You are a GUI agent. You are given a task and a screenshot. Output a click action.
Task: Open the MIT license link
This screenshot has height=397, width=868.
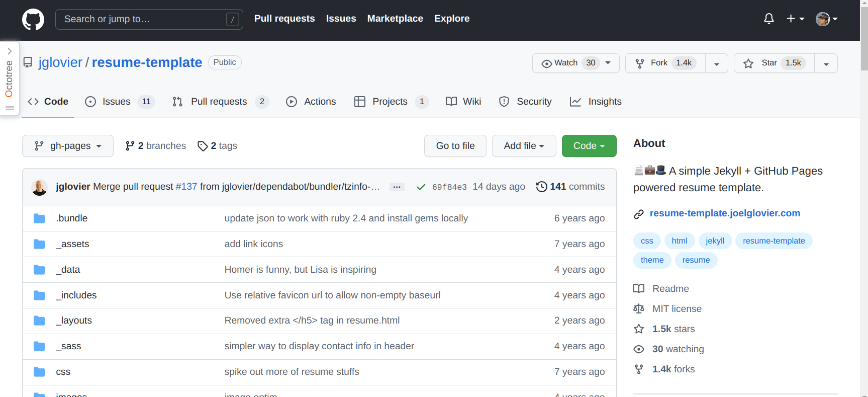pyautogui.click(x=667, y=309)
